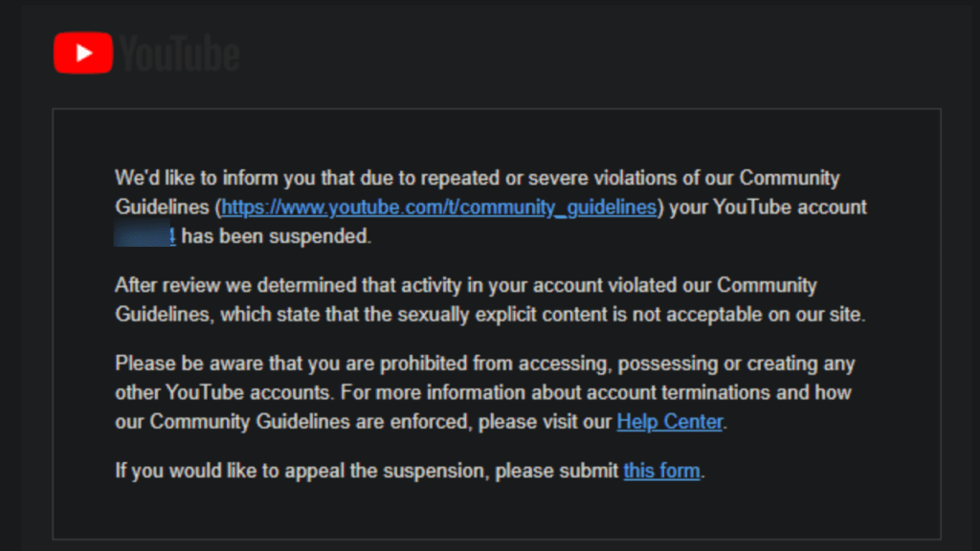Follow the "this form" appeal link
The image size is (980, 551).
tap(661, 471)
